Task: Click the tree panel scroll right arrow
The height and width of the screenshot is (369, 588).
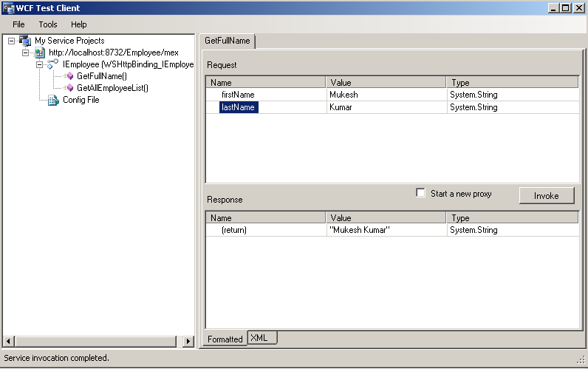Action: [188, 341]
